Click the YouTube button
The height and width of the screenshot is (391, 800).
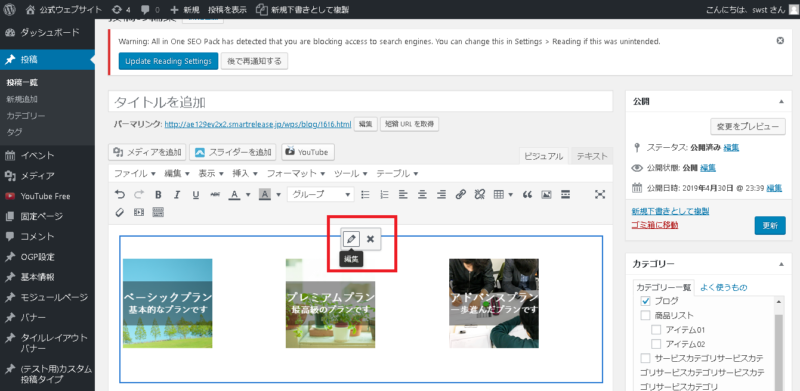point(308,152)
